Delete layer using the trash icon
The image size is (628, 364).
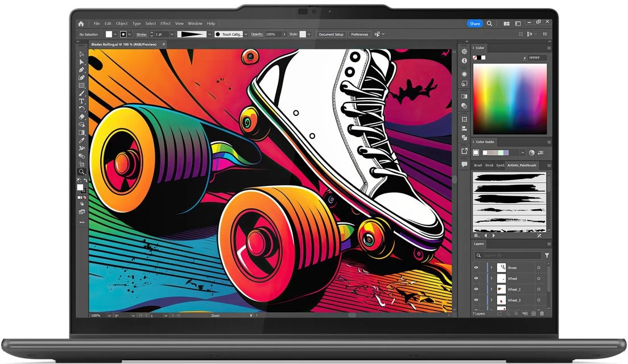pos(542,313)
